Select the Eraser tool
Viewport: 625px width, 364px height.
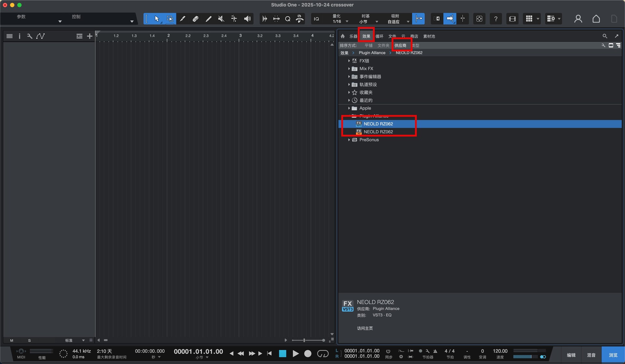point(195,19)
